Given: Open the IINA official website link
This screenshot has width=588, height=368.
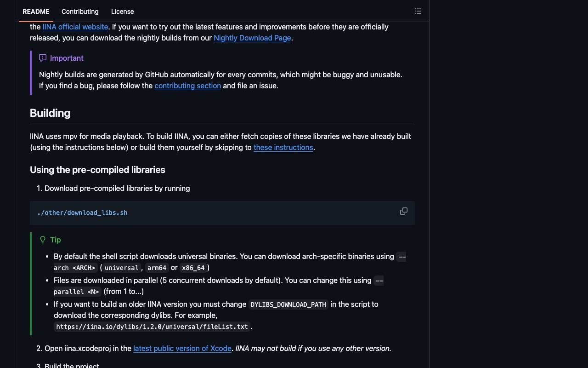Looking at the screenshot, I should 75,27.
